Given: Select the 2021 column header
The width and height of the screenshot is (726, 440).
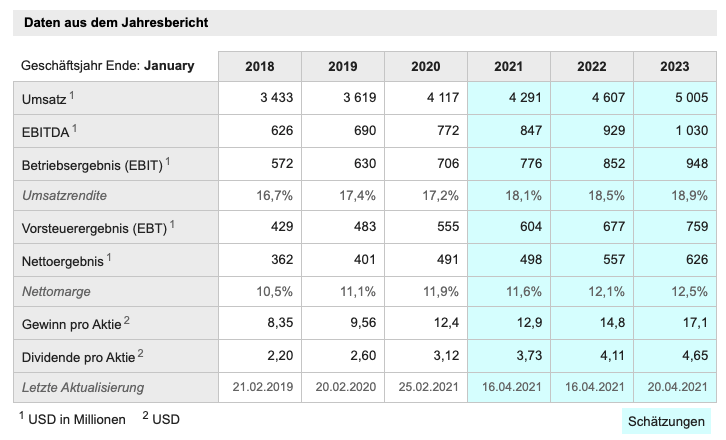Looking at the screenshot, I should click(x=508, y=67).
